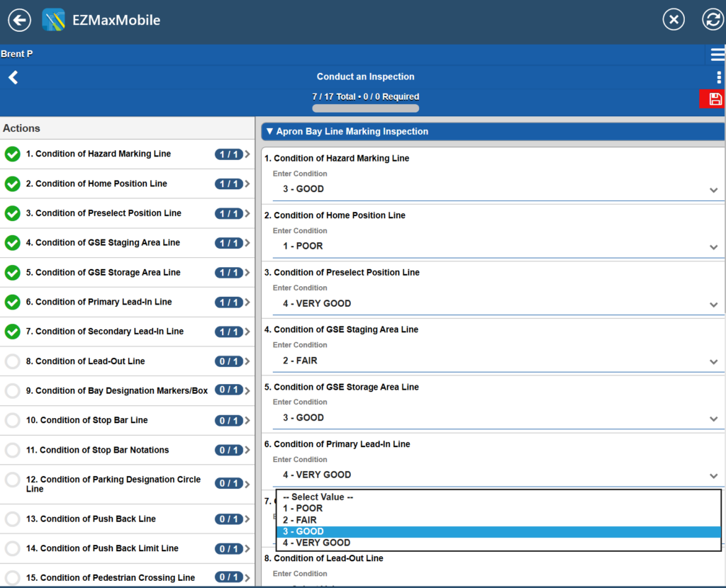Click the 7/17 progress bar
The height and width of the screenshot is (588, 726).
[365, 107]
